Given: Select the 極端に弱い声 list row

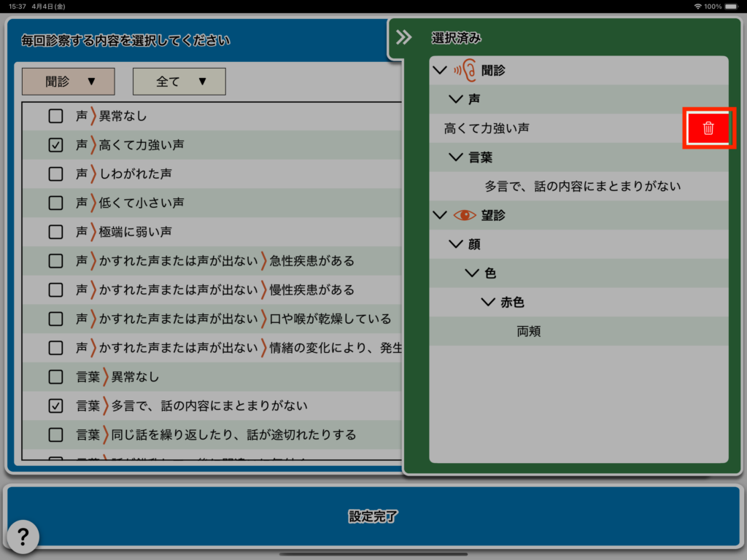Looking at the screenshot, I should click(136, 232).
